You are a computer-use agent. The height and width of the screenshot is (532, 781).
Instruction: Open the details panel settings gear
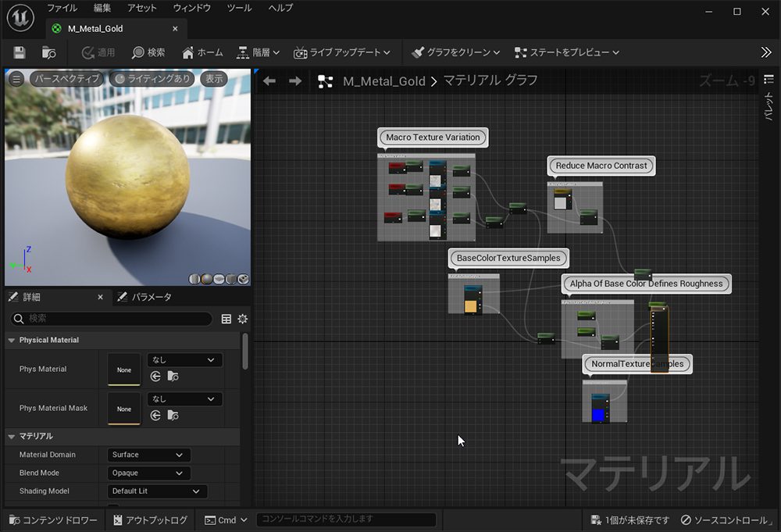[x=243, y=319]
